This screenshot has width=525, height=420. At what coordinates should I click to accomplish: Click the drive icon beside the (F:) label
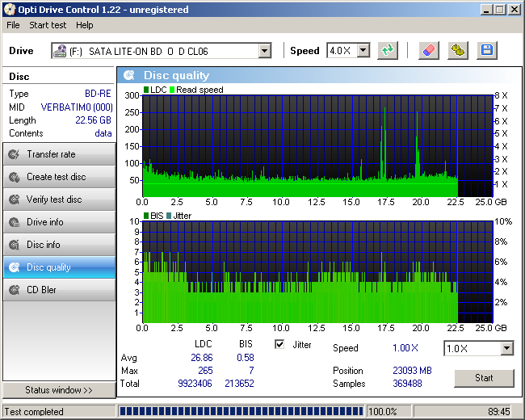coord(61,51)
